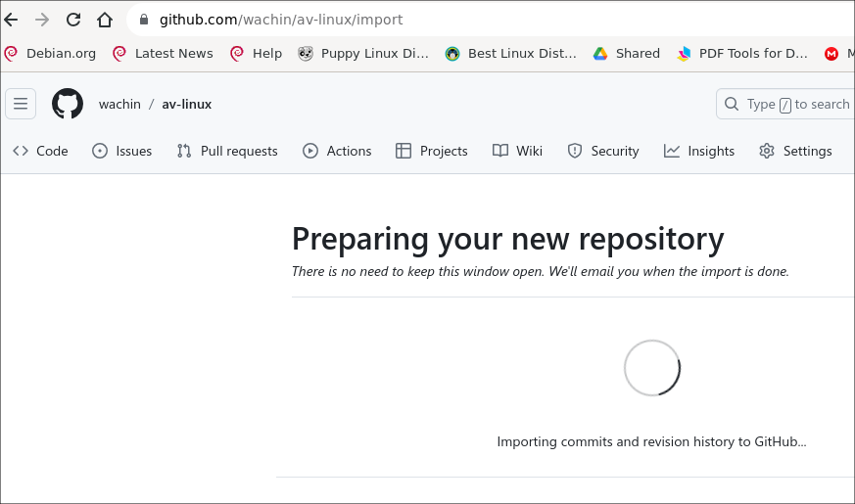Open the browser home page icon
Screen dimensions: 855x504
coord(105,21)
